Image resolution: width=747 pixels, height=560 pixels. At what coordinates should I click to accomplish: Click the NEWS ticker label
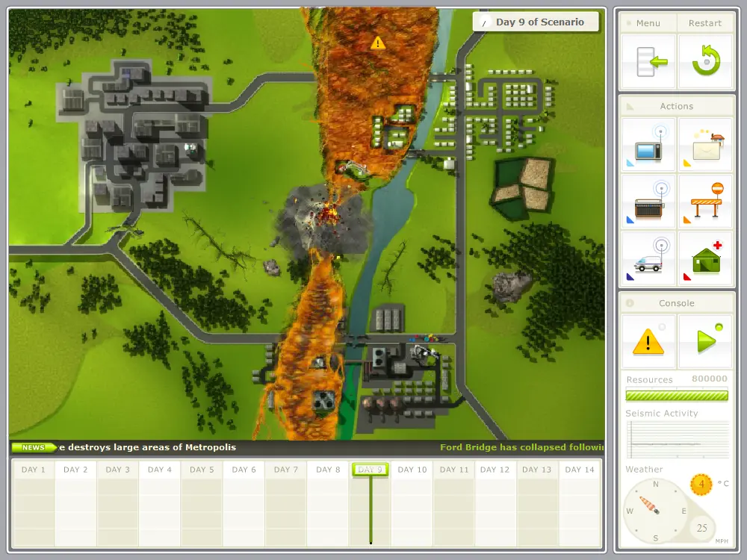[34, 447]
